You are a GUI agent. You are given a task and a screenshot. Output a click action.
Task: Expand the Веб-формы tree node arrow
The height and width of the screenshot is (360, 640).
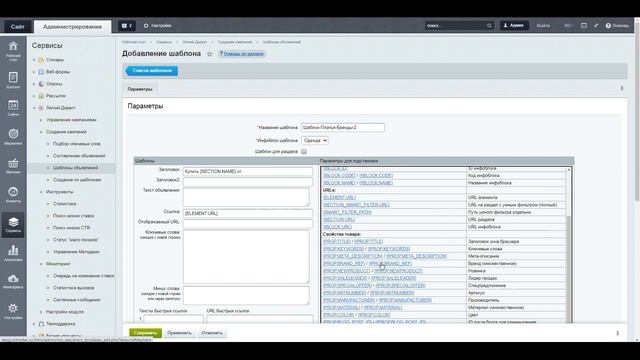pos(34,72)
